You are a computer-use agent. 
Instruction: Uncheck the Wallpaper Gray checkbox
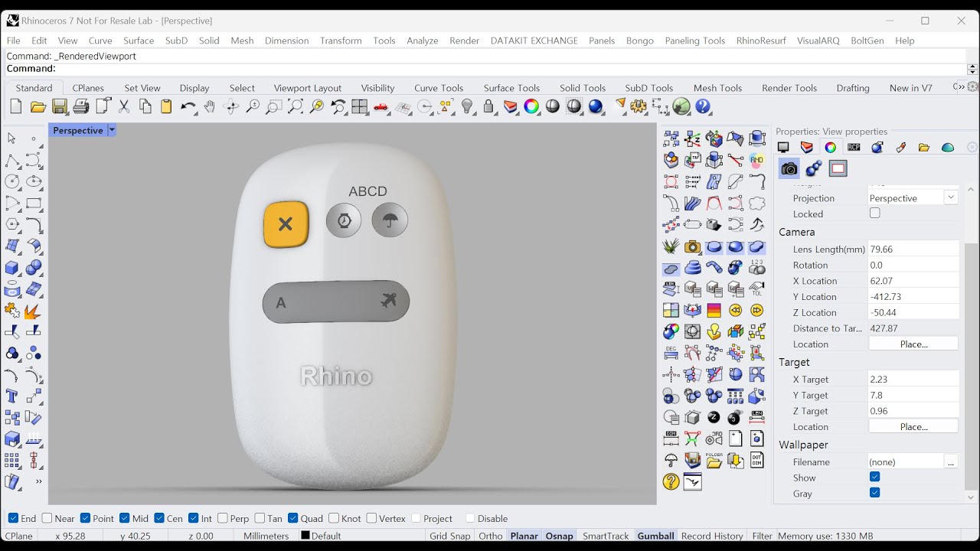tap(875, 493)
